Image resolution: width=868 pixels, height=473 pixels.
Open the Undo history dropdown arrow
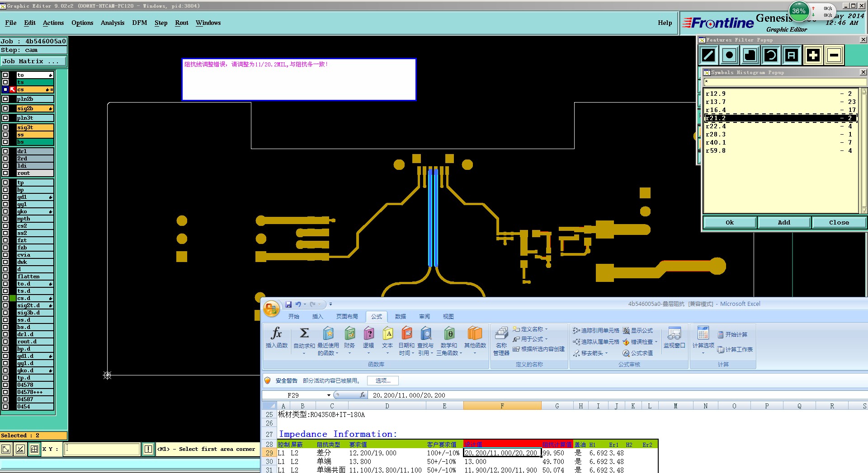(x=305, y=304)
